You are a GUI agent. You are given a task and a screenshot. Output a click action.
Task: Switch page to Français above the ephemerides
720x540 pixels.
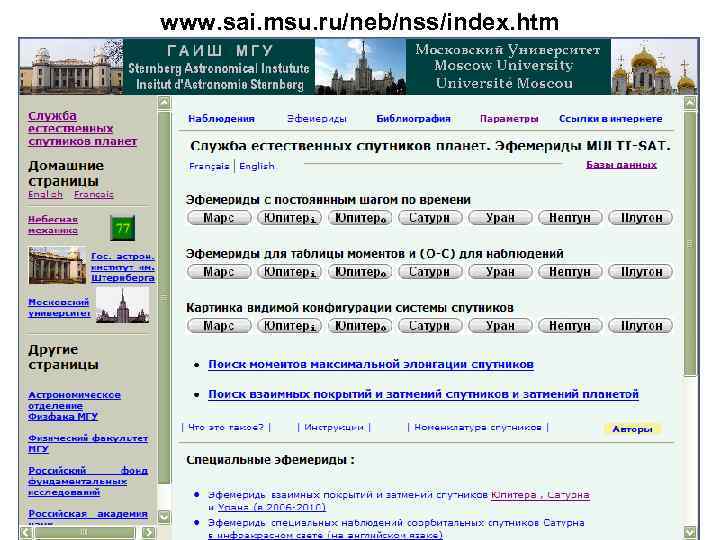209,166
